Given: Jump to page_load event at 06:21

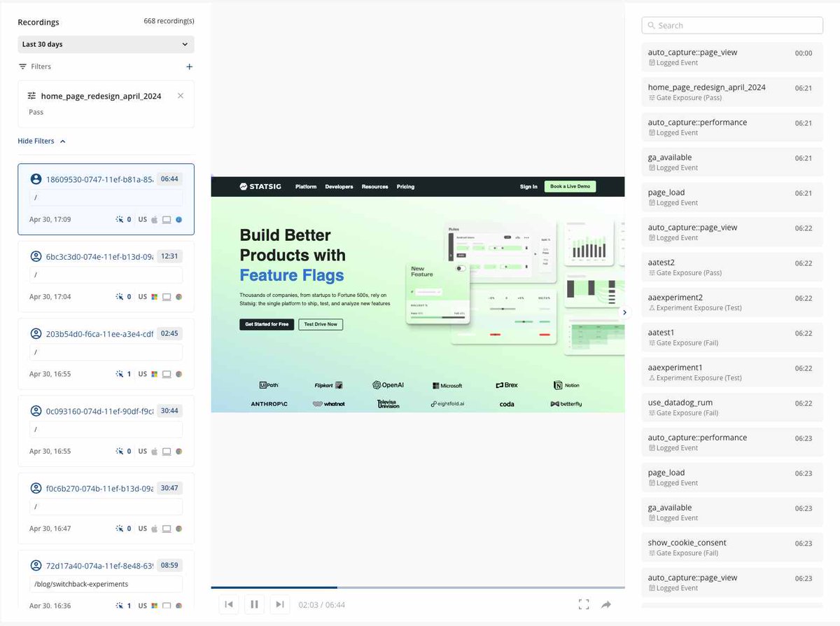Looking at the screenshot, I should 732,197.
